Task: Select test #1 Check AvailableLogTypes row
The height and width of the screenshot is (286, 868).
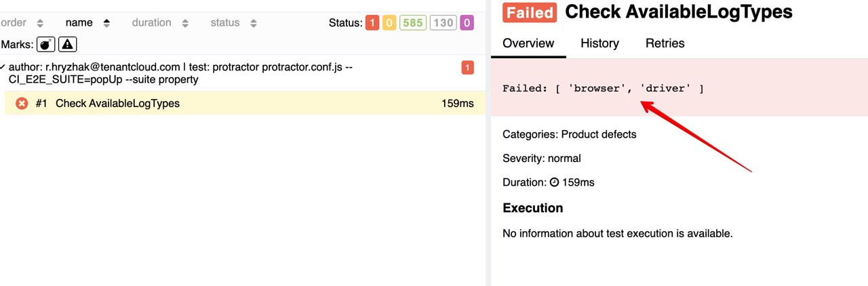Action: (x=245, y=103)
